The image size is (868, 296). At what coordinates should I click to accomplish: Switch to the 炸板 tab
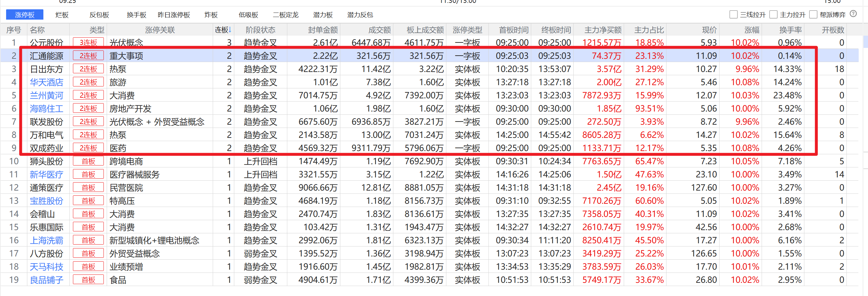(x=211, y=15)
